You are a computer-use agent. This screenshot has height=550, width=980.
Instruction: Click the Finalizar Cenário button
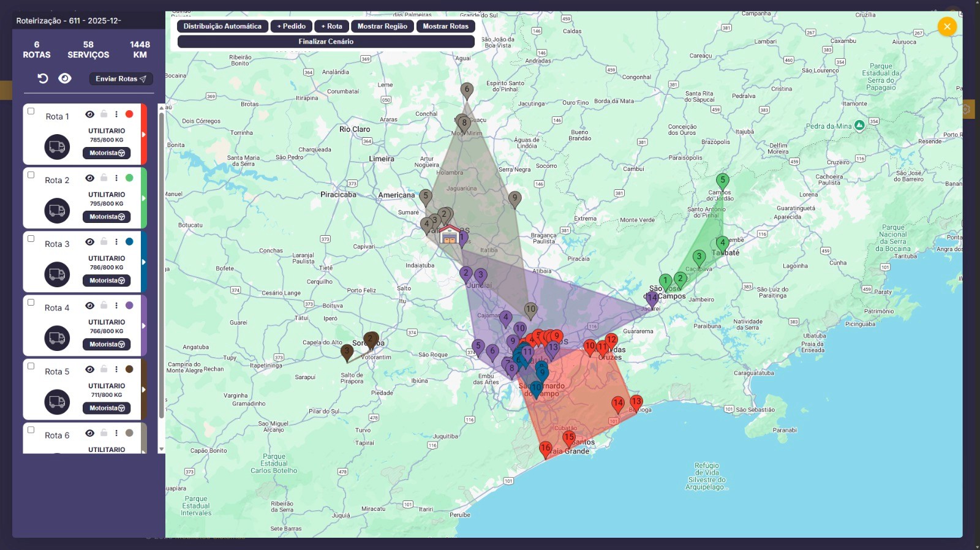click(x=326, y=42)
